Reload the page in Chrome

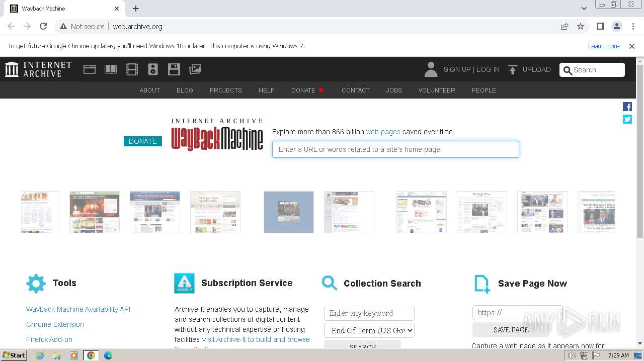[x=43, y=26]
